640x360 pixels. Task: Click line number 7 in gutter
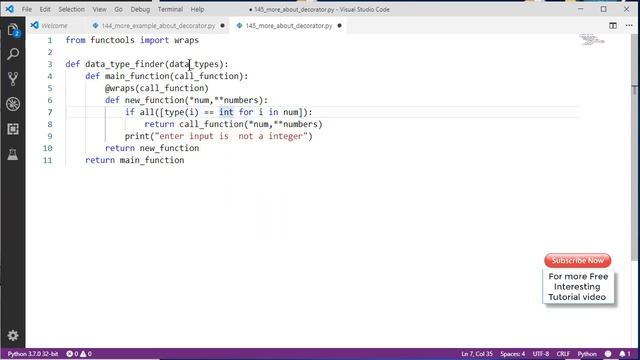[x=49, y=112]
